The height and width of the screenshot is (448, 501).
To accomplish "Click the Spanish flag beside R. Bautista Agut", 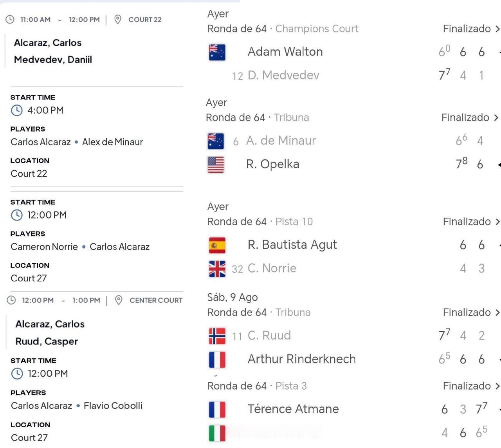I will point(217,246).
